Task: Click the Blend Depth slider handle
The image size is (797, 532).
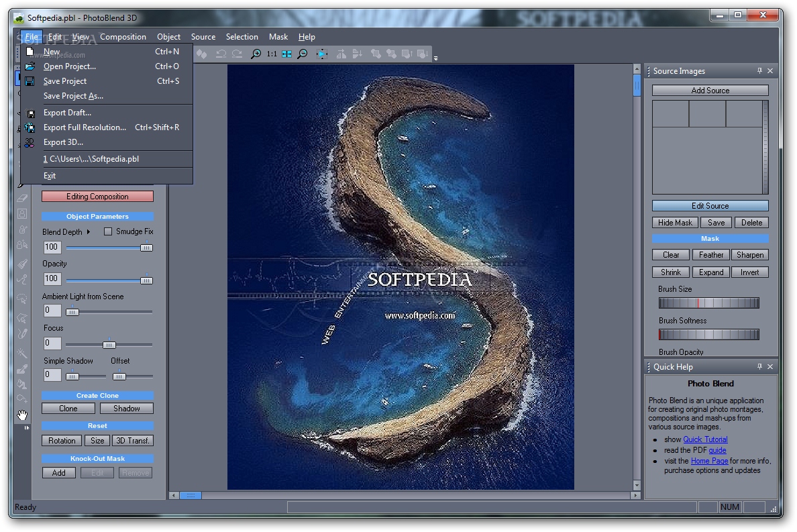Action: (x=146, y=248)
